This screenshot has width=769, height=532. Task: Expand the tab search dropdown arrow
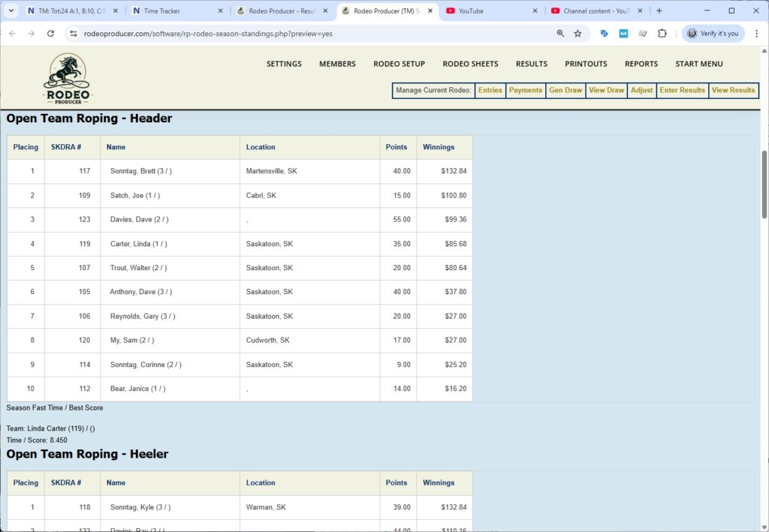(11, 11)
